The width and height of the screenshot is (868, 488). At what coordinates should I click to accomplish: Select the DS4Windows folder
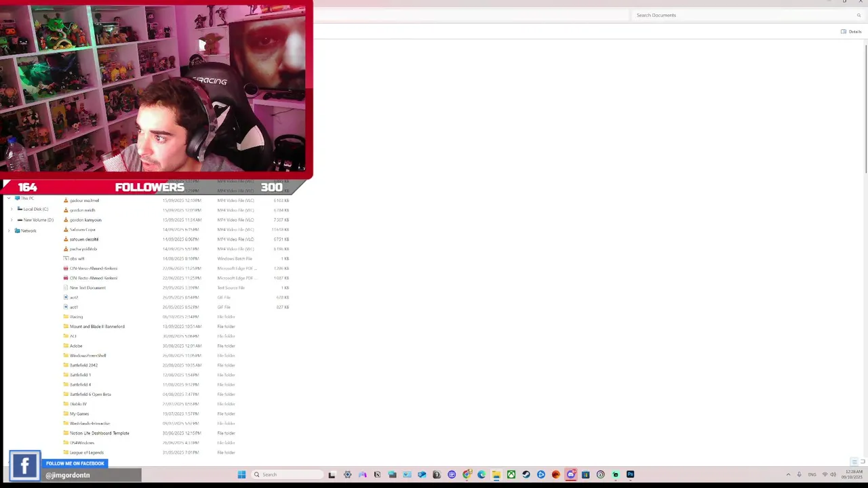81,443
